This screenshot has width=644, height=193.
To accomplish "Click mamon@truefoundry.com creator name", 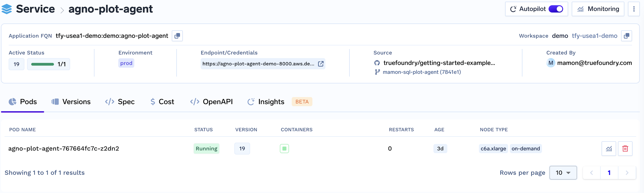I will tap(594, 63).
